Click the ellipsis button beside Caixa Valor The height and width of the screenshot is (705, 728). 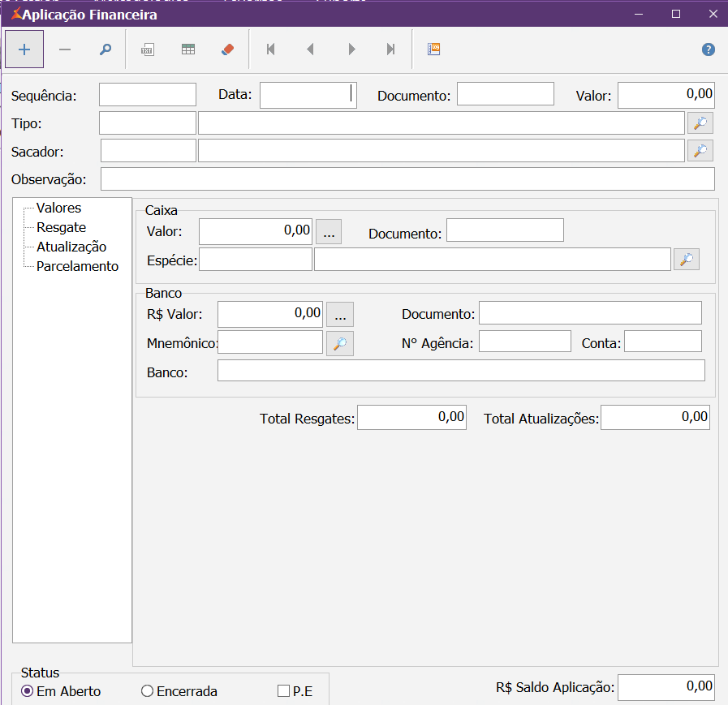(x=329, y=232)
